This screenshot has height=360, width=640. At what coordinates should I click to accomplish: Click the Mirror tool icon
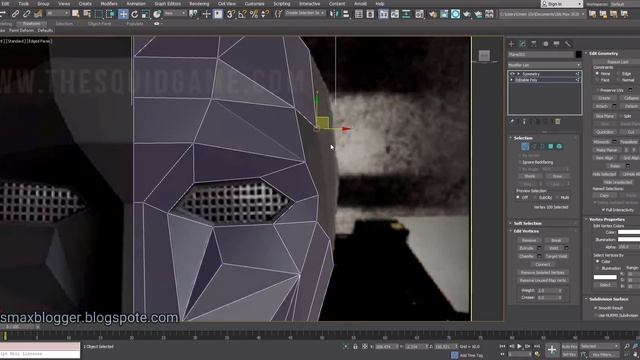coord(334,14)
